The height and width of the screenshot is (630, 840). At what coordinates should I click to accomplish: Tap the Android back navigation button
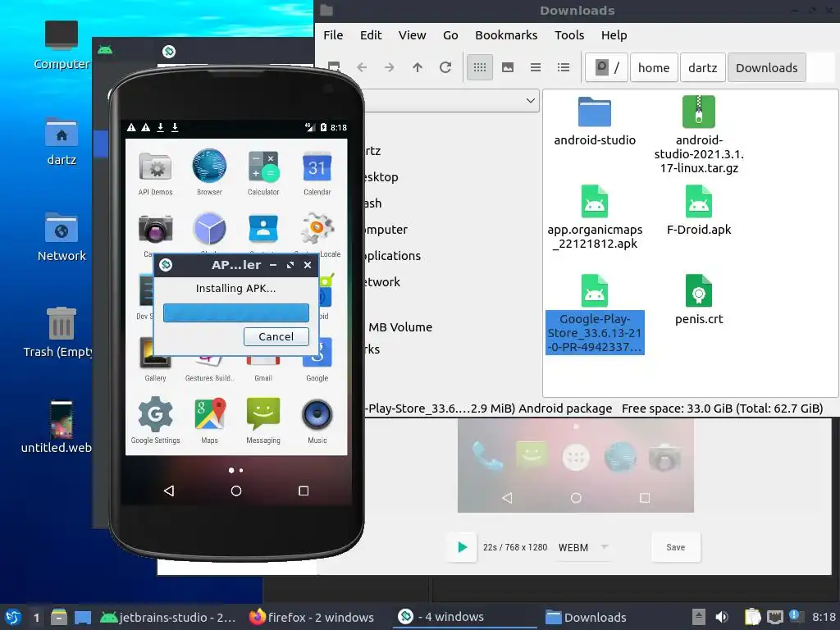[169, 491]
